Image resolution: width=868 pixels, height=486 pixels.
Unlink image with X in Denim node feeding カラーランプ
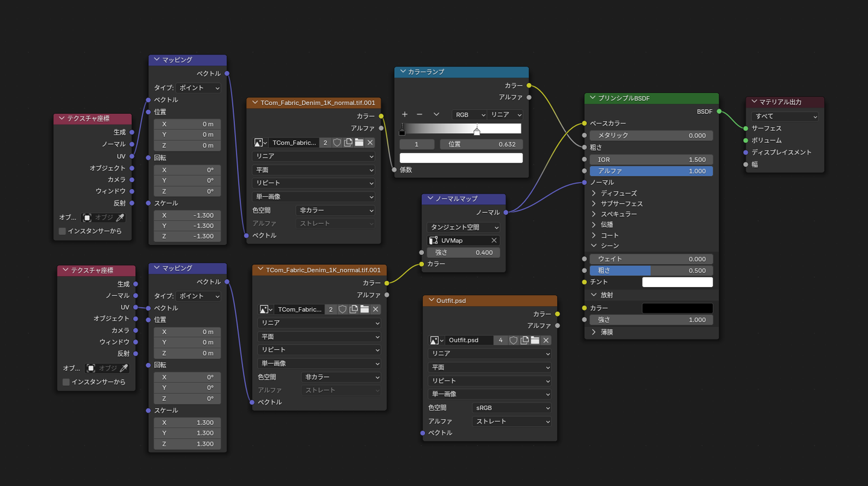coord(370,143)
